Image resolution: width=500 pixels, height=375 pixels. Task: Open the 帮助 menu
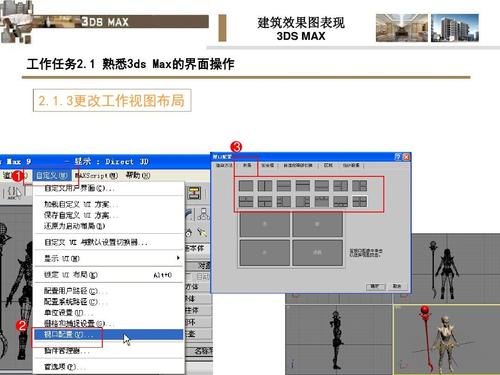[138, 175]
